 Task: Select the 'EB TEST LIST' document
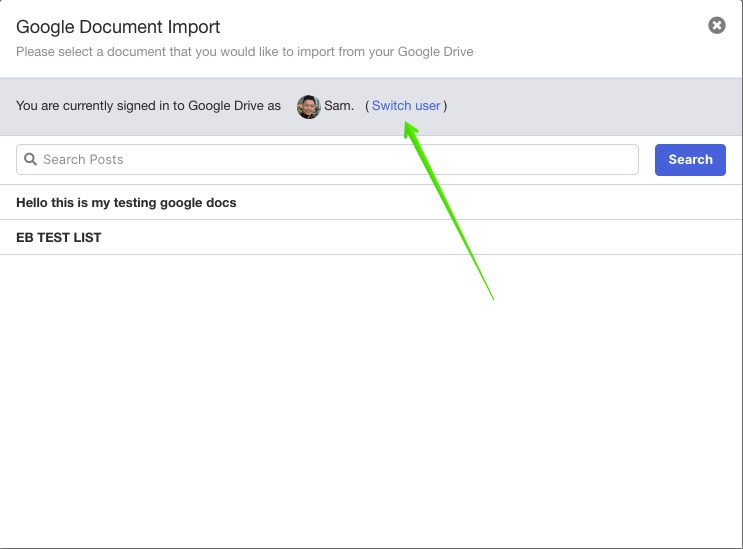(371, 237)
